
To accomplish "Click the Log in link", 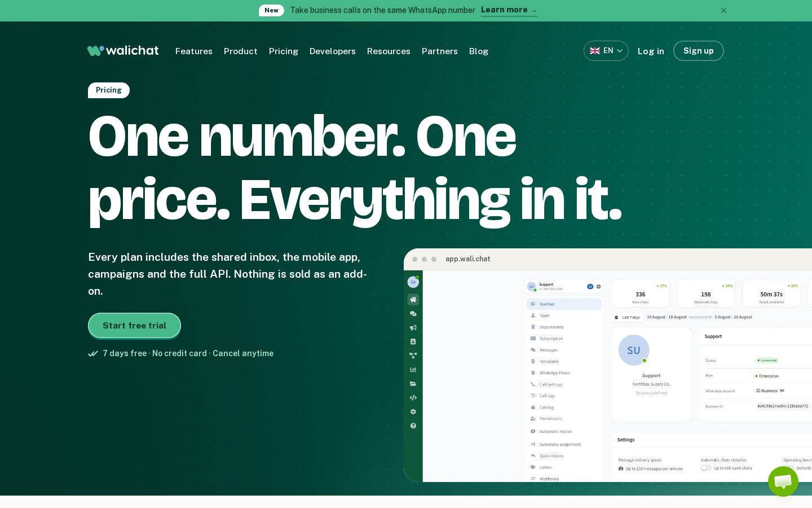I will [651, 51].
